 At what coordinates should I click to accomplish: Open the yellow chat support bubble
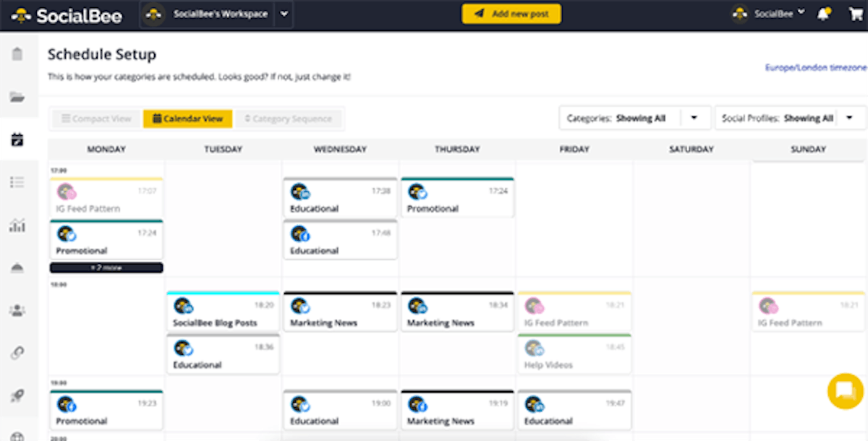[845, 390]
